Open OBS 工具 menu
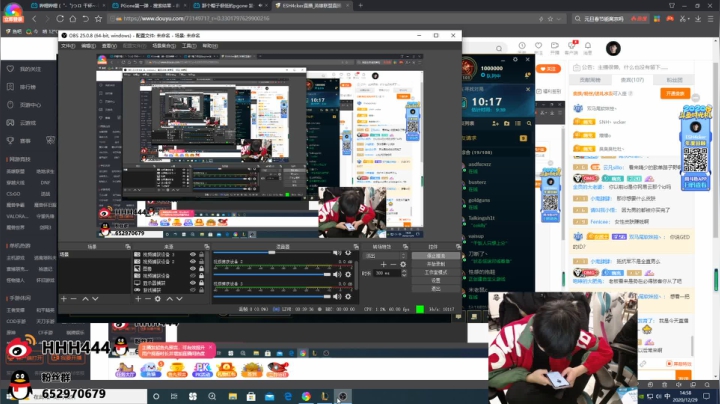This screenshot has height=404, width=720. 189,46
